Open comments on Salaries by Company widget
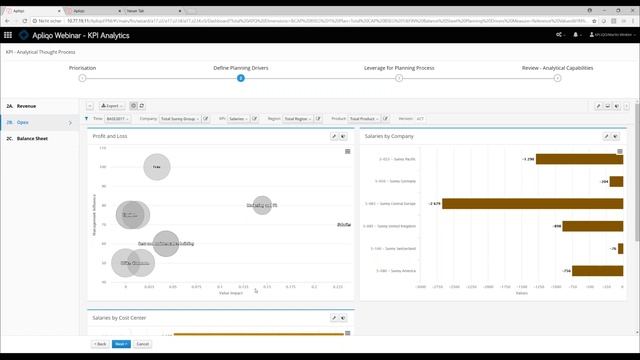 616,136
